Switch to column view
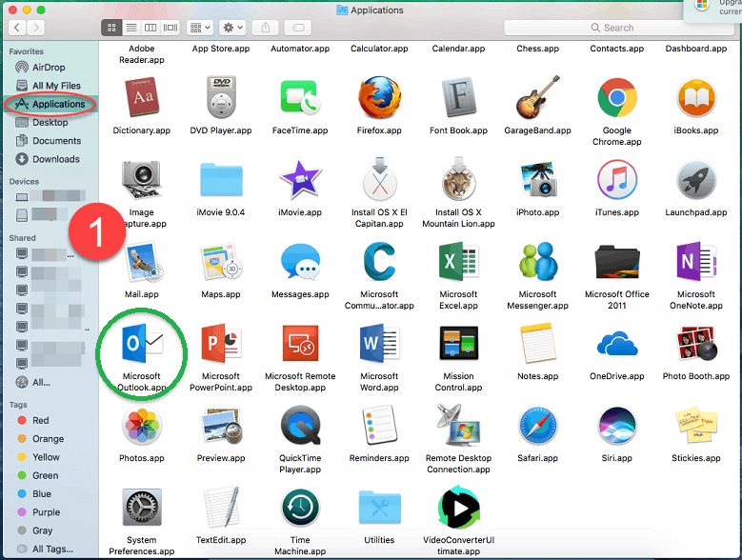The width and height of the screenshot is (742, 560). tap(150, 28)
